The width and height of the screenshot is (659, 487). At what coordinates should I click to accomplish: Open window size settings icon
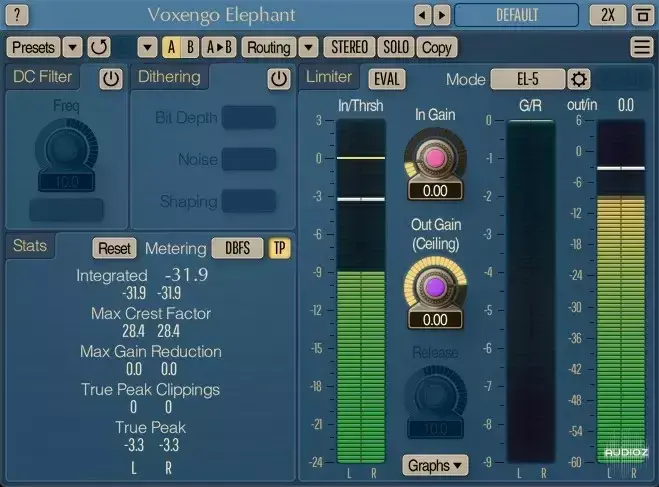[643, 16]
